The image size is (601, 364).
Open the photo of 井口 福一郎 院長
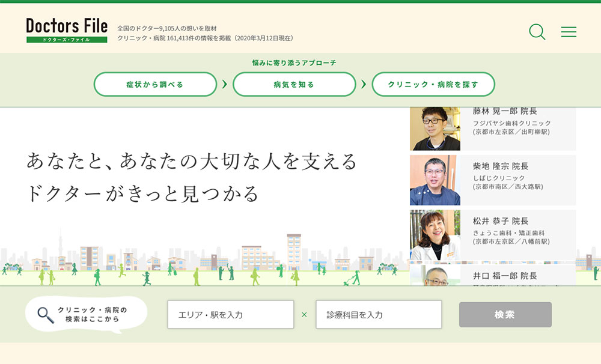pos(435,275)
